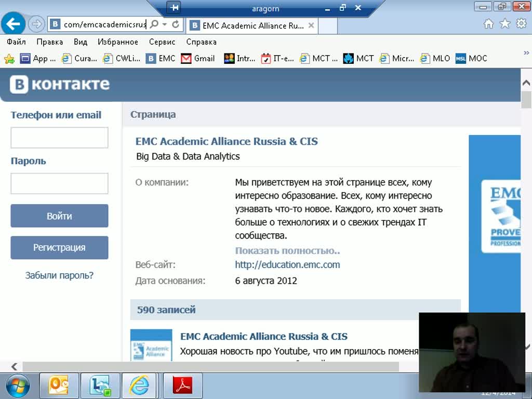The height and width of the screenshot is (399, 532).
Task: Open the Правка menu
Action: 49,42
